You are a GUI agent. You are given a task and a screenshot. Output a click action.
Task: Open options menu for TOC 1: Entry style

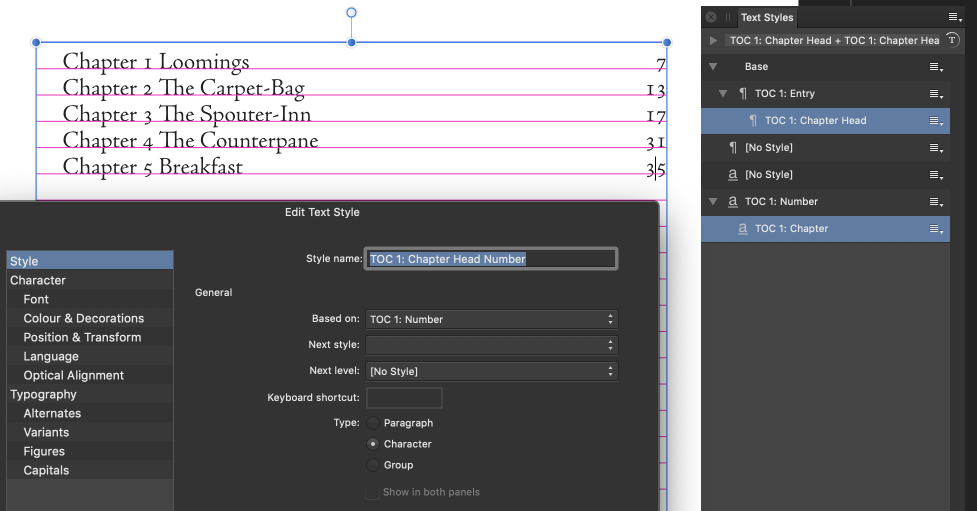pyautogui.click(x=936, y=94)
